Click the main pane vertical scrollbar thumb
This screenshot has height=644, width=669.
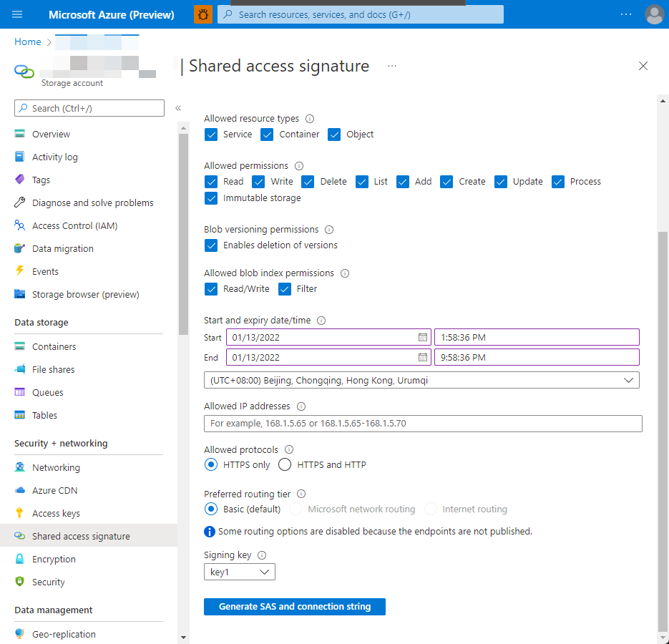(663, 431)
